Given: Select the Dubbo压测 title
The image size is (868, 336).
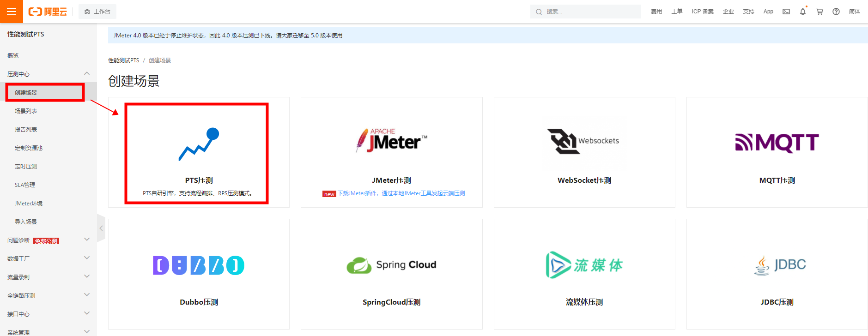Looking at the screenshot, I should 199,302.
